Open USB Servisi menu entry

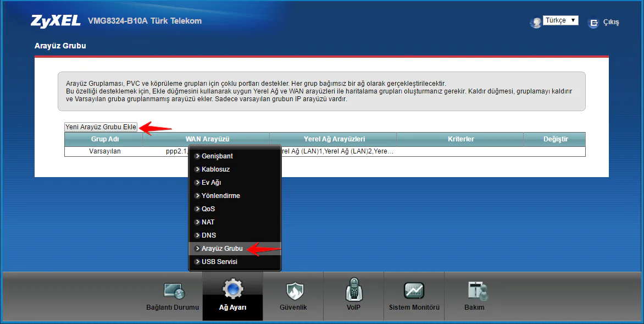(x=219, y=262)
